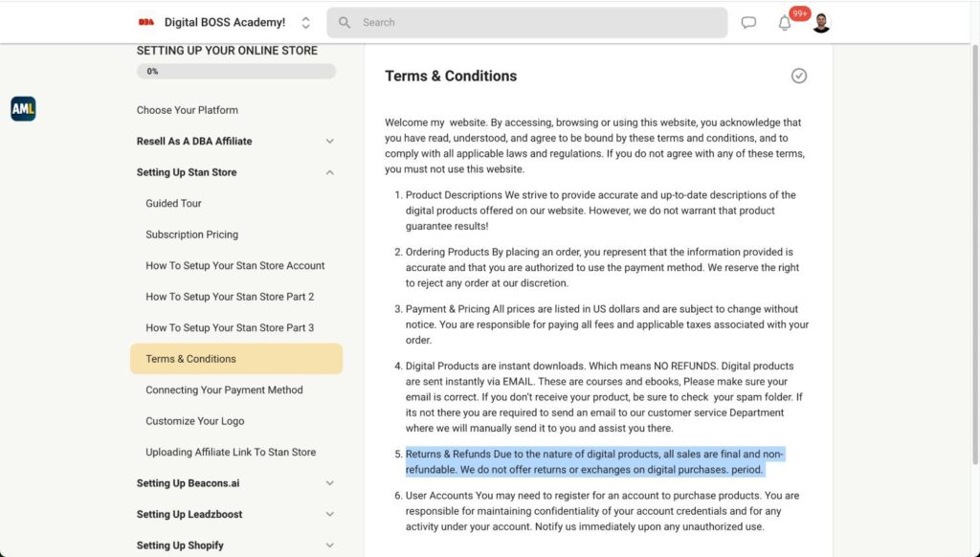Open the notifications bell

[x=785, y=23]
